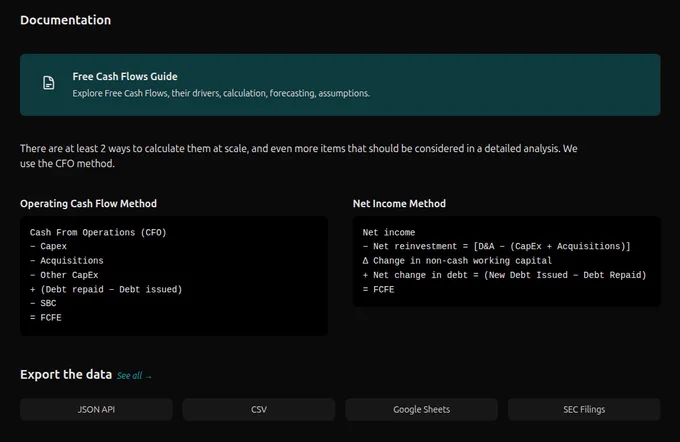Image resolution: width=680 pixels, height=442 pixels.
Task: Click the '− Other CapEx' line
Action: point(64,275)
